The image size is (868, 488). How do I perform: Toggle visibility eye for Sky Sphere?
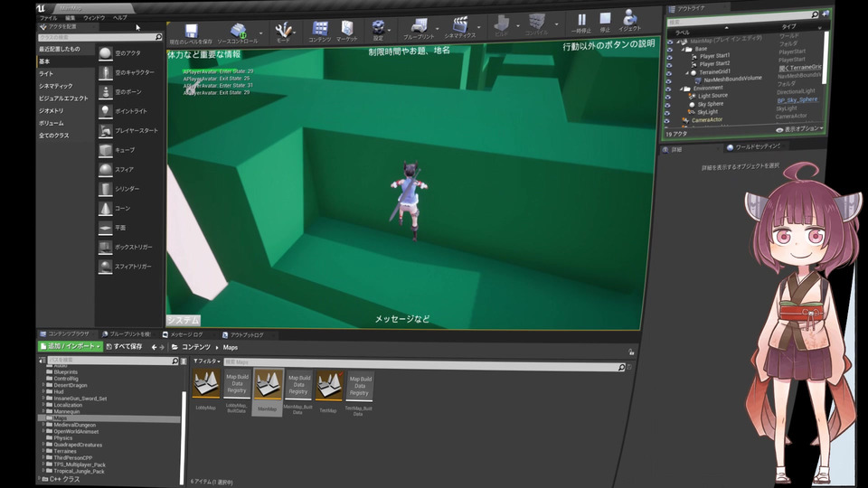[x=667, y=105]
